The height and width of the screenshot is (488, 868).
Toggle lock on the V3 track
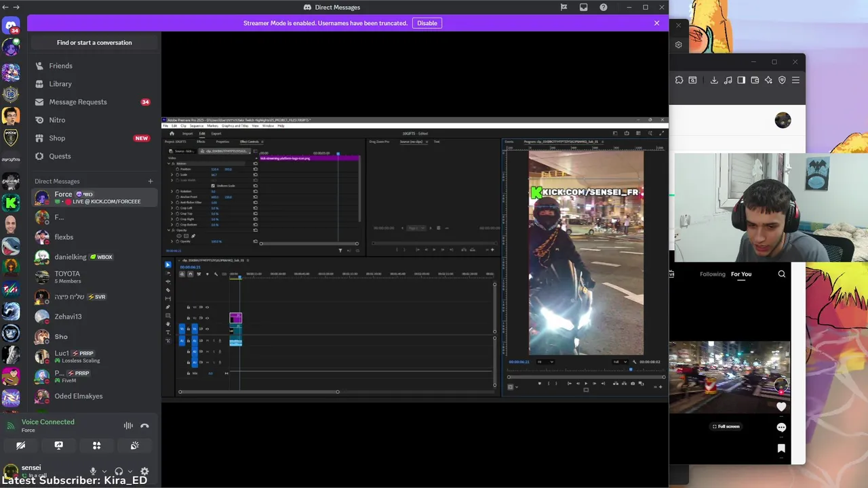[189, 307]
